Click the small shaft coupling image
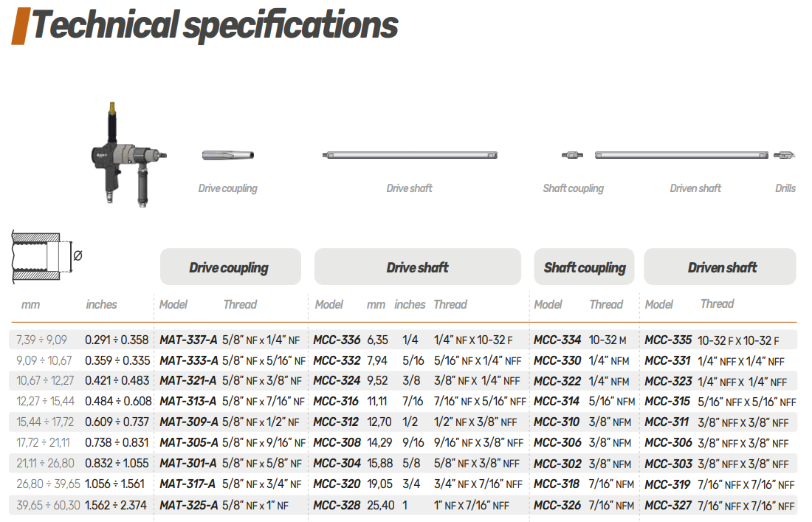 (x=572, y=155)
